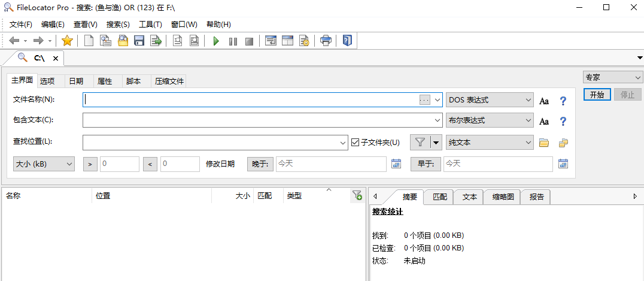Open the back arrow history dropdown

(26, 41)
